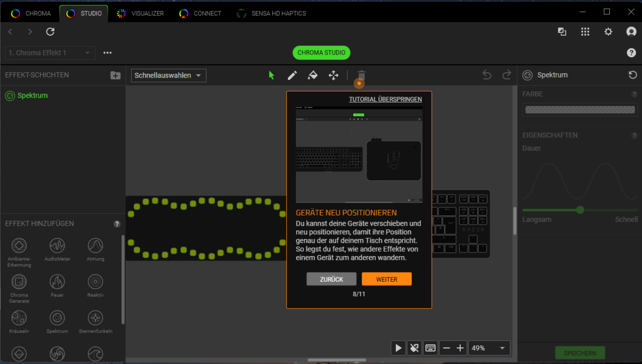Switch to the VISUALIZER tab

[x=141, y=13]
